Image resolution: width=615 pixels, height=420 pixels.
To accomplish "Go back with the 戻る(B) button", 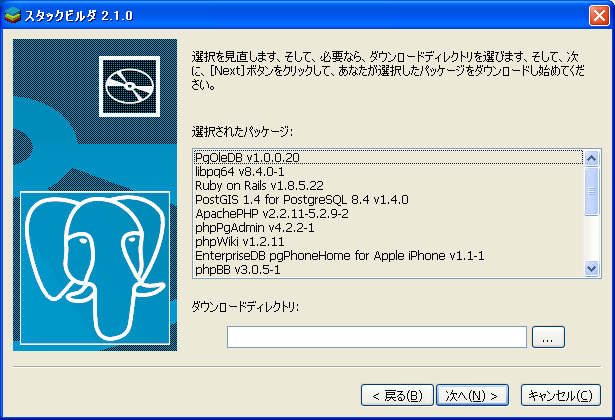I will pos(397,394).
